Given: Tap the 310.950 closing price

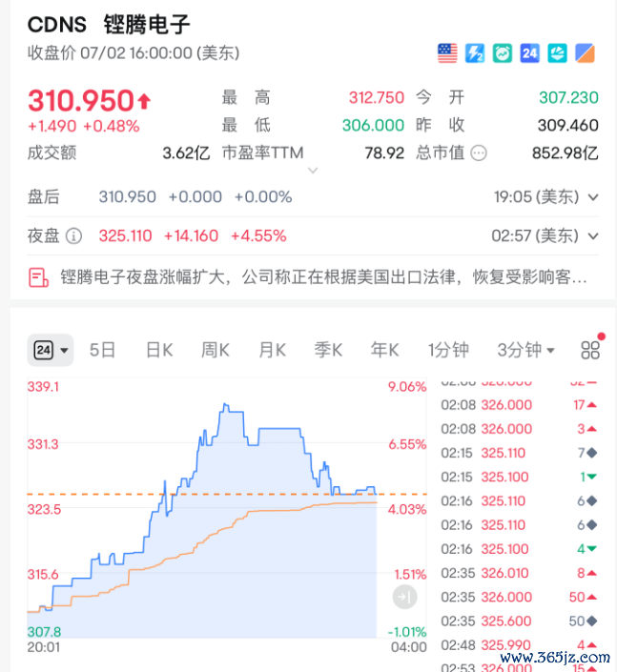Looking at the screenshot, I should [81, 101].
